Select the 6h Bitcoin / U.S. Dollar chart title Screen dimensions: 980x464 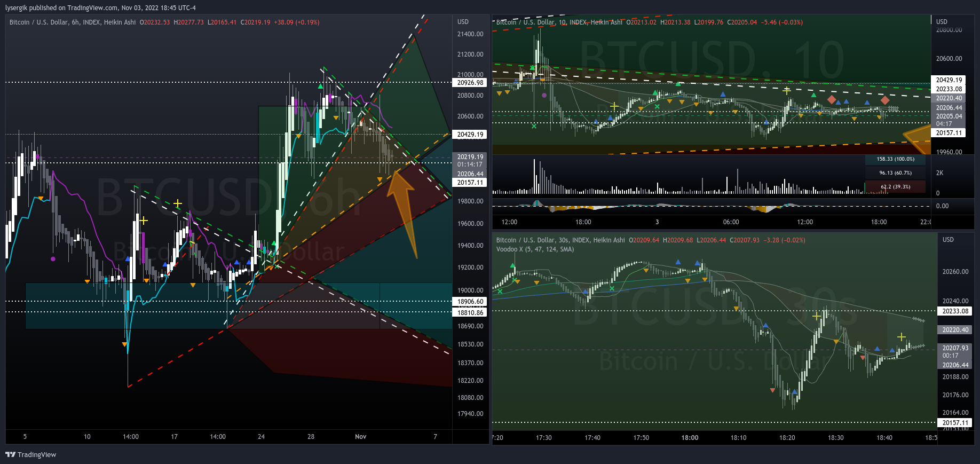pos(73,22)
